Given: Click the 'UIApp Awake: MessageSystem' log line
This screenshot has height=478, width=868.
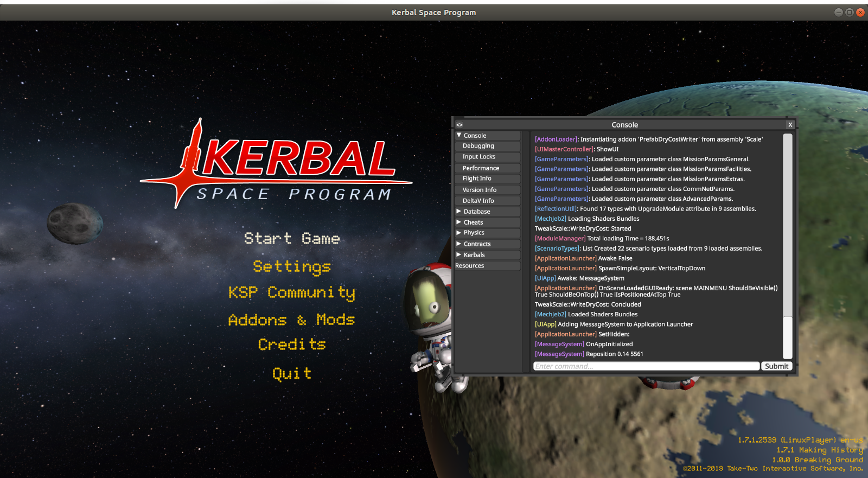Looking at the screenshot, I should (579, 278).
